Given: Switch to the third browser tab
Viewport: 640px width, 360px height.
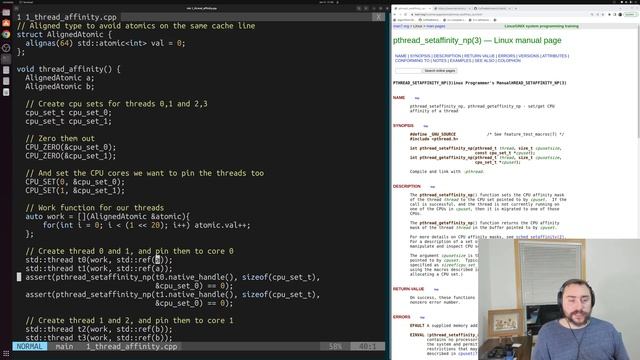Looking at the screenshot, I should pos(492,8).
